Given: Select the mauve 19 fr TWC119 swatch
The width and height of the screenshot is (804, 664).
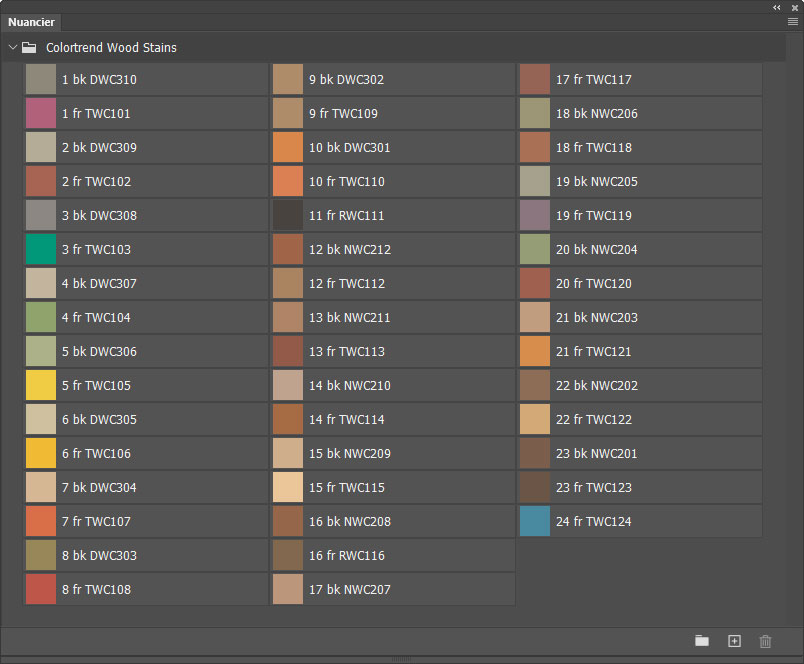Looking at the screenshot, I should [x=535, y=215].
